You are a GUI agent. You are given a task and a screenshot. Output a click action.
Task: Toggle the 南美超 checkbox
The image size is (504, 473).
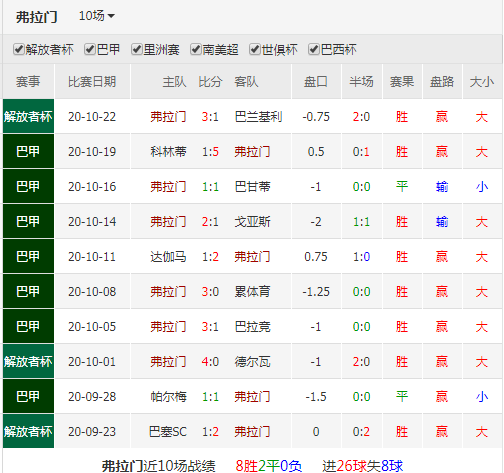[196, 49]
